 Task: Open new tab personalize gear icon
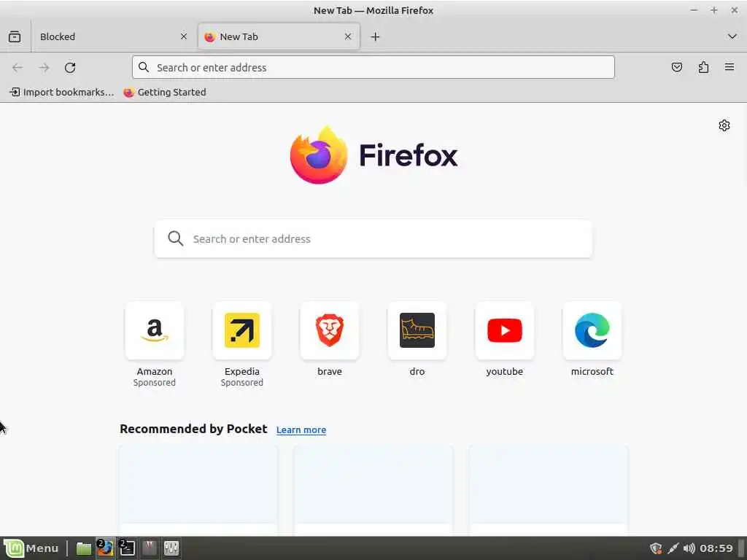[x=724, y=125]
